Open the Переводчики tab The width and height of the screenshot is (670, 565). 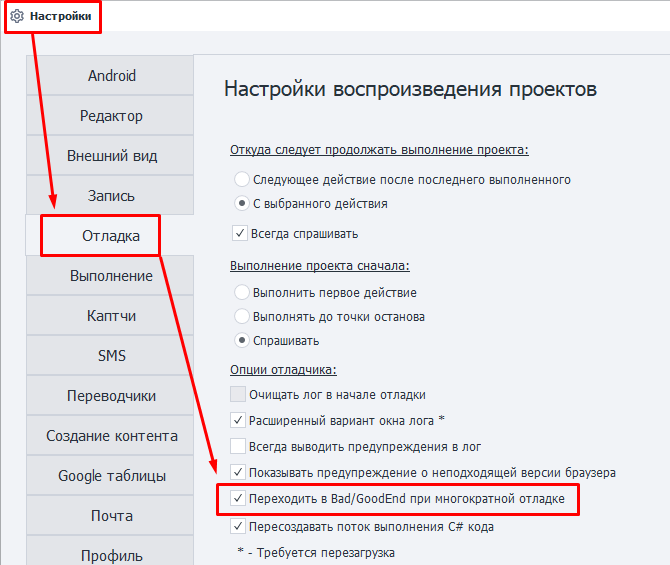click(111, 396)
